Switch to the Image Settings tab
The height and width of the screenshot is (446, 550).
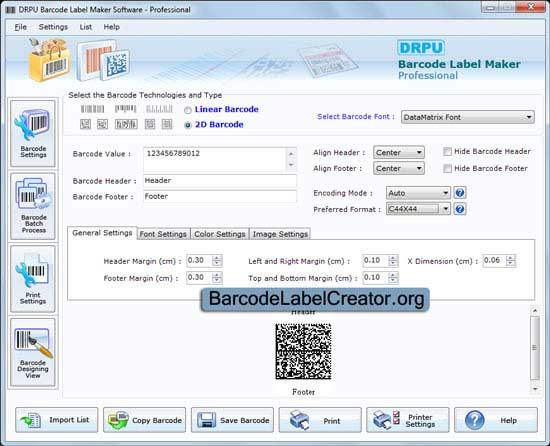pyautogui.click(x=280, y=234)
